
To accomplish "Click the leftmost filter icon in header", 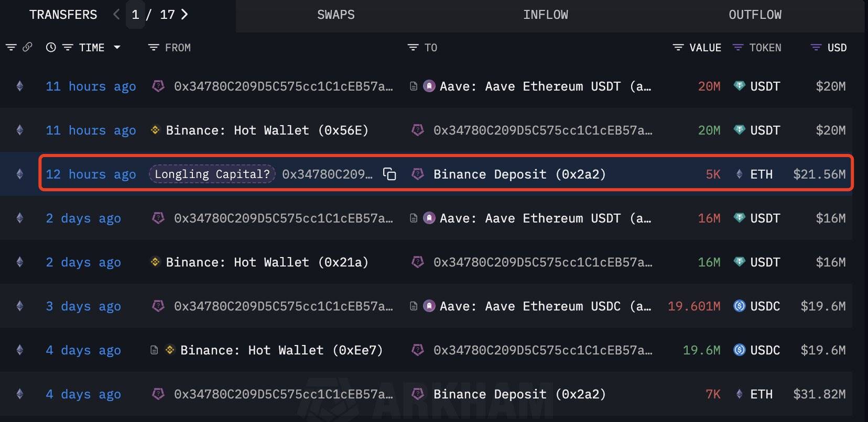I will (x=11, y=48).
